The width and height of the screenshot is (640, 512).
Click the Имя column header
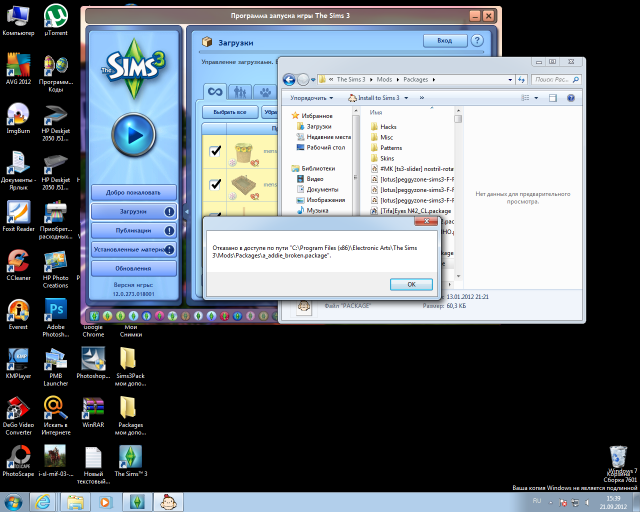pos(376,112)
